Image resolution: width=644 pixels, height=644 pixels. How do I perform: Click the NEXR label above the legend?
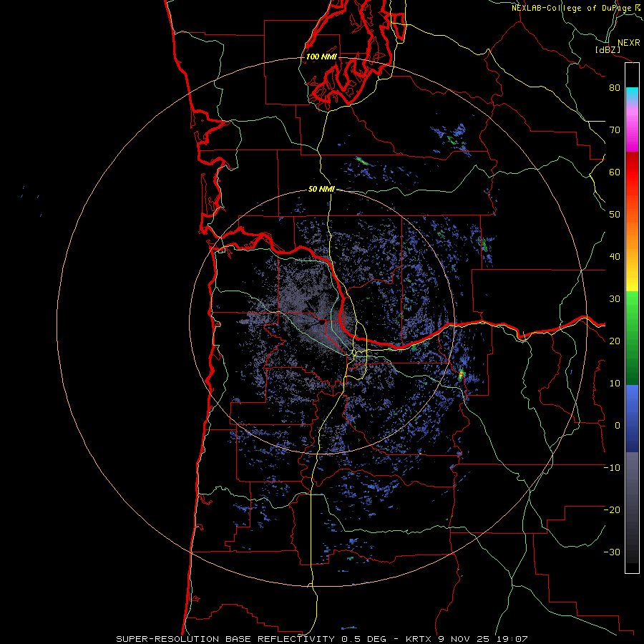click(x=629, y=42)
